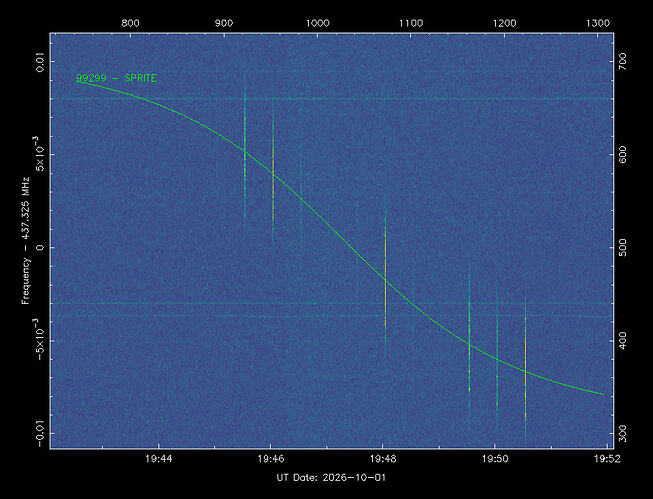
Task: Click the '19:52' time axis label
Action: (607, 459)
